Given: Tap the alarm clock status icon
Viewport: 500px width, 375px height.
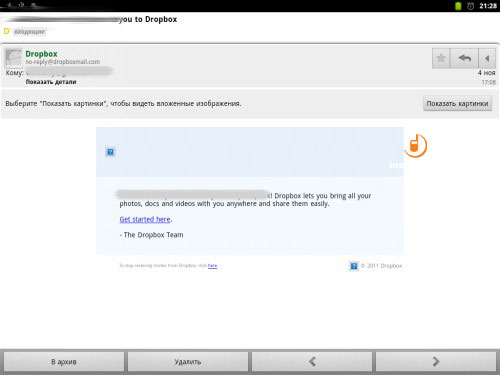Looking at the screenshot, I should (x=470, y=6).
